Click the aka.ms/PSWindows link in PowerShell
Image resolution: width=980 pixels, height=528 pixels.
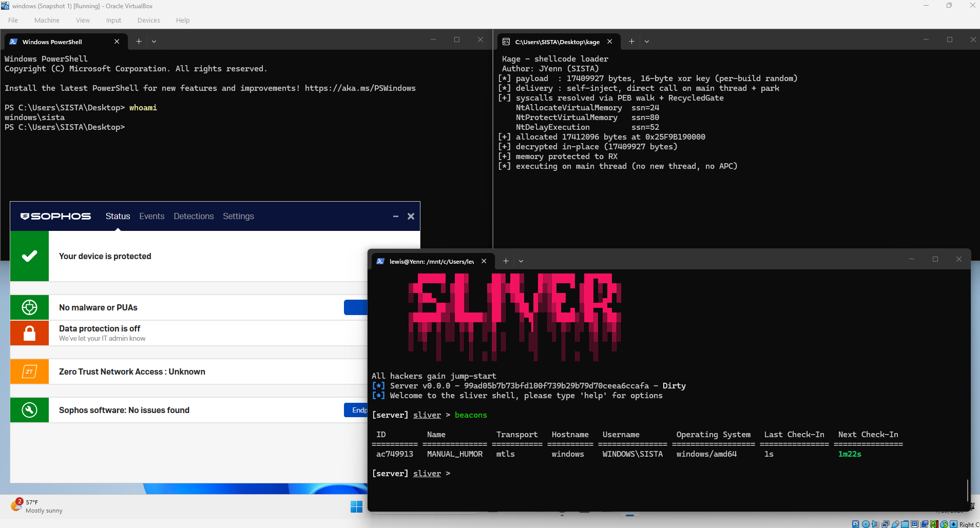pyautogui.click(x=360, y=88)
